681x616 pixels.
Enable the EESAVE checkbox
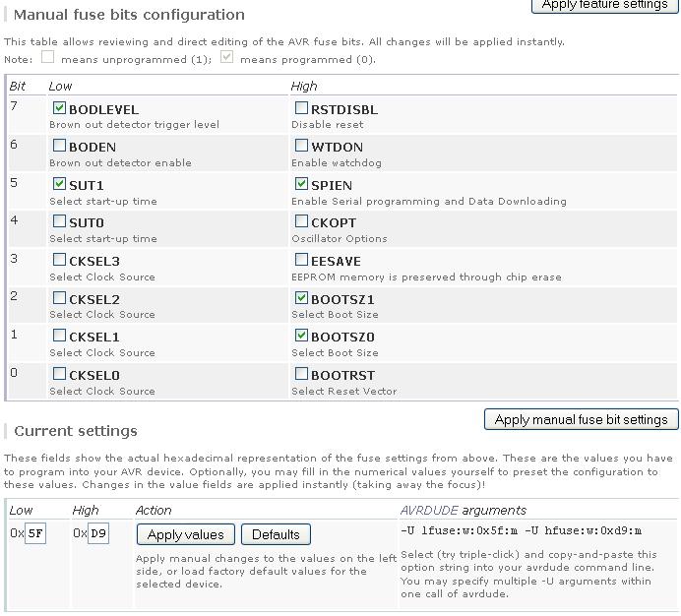pos(301,260)
